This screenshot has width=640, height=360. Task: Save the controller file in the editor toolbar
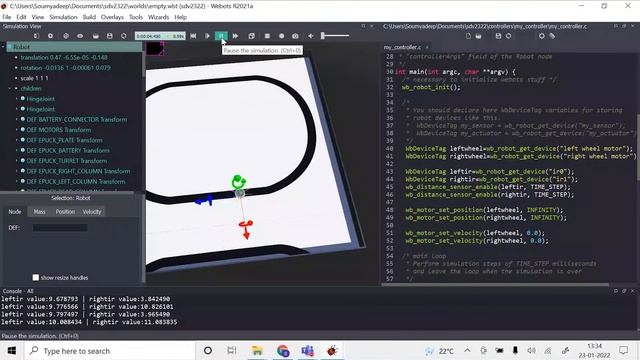[x=498, y=36]
